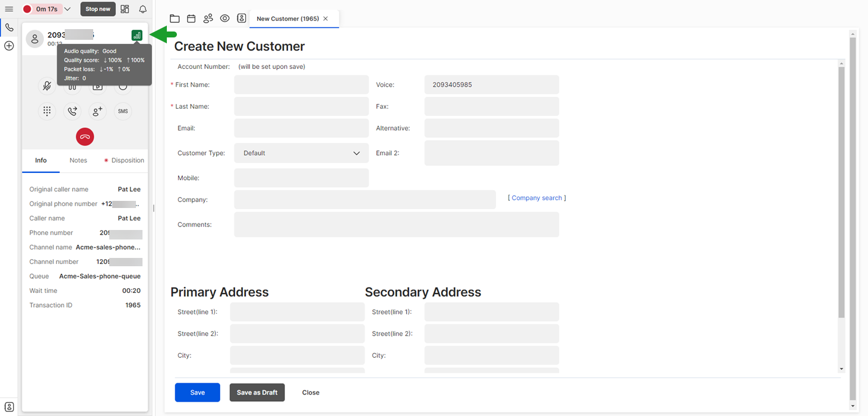This screenshot has width=868, height=416.
Task: Close the New Customer (1965) tab
Action: point(325,19)
